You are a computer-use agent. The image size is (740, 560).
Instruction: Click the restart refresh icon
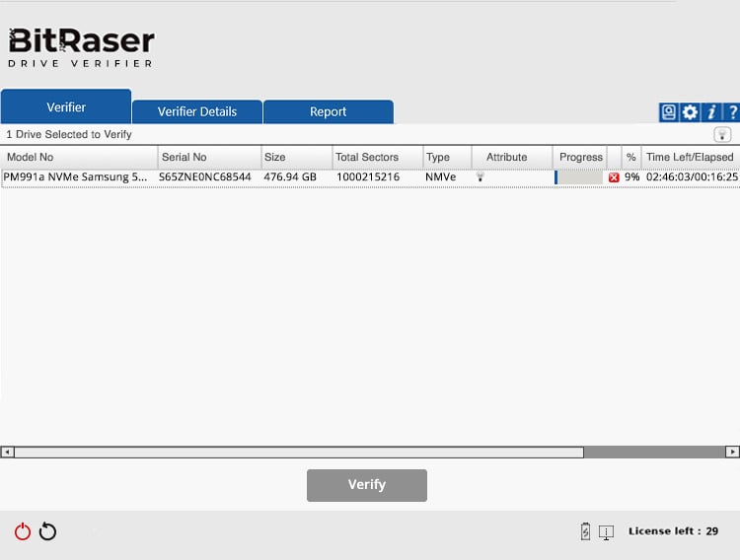pos(47,531)
